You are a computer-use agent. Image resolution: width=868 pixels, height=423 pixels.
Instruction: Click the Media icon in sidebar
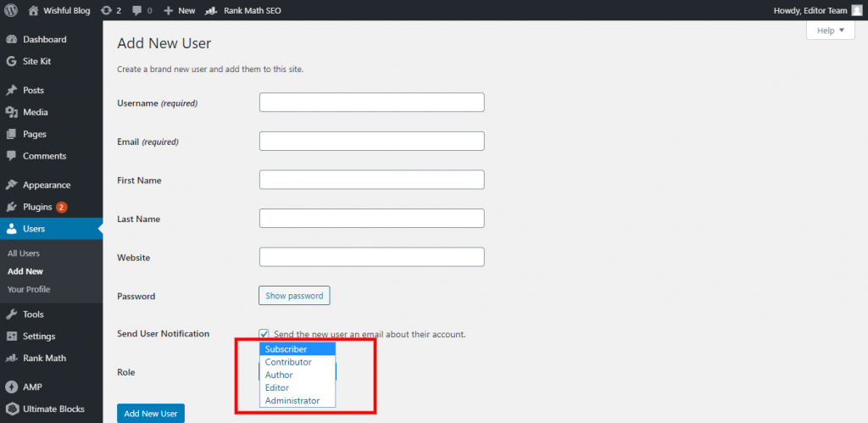pyautogui.click(x=11, y=113)
